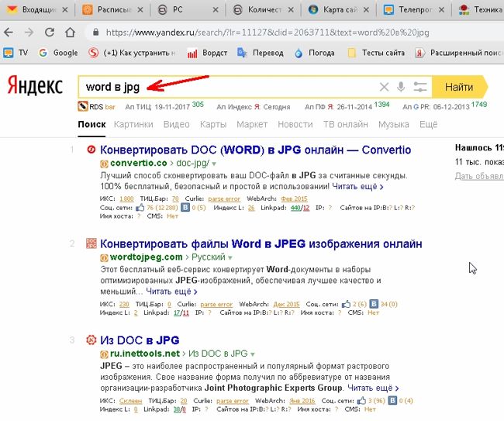Clear the search query with X

[384, 87]
